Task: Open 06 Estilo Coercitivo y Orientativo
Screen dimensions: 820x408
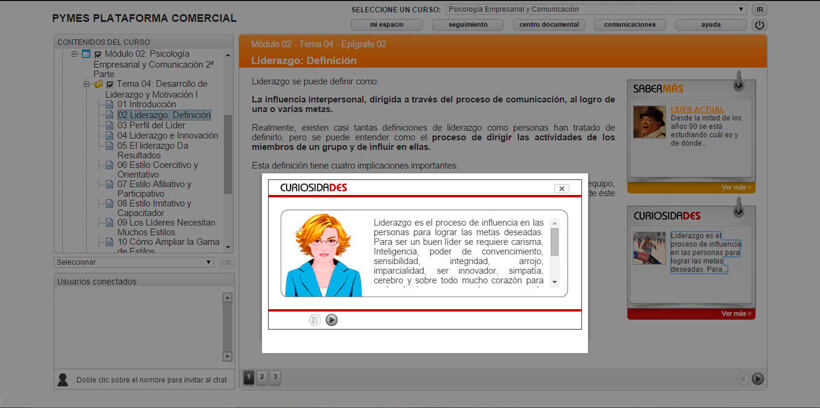Action: pos(157,170)
